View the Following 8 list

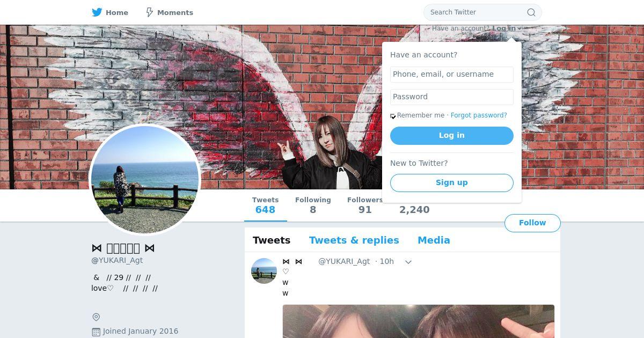coord(313,205)
